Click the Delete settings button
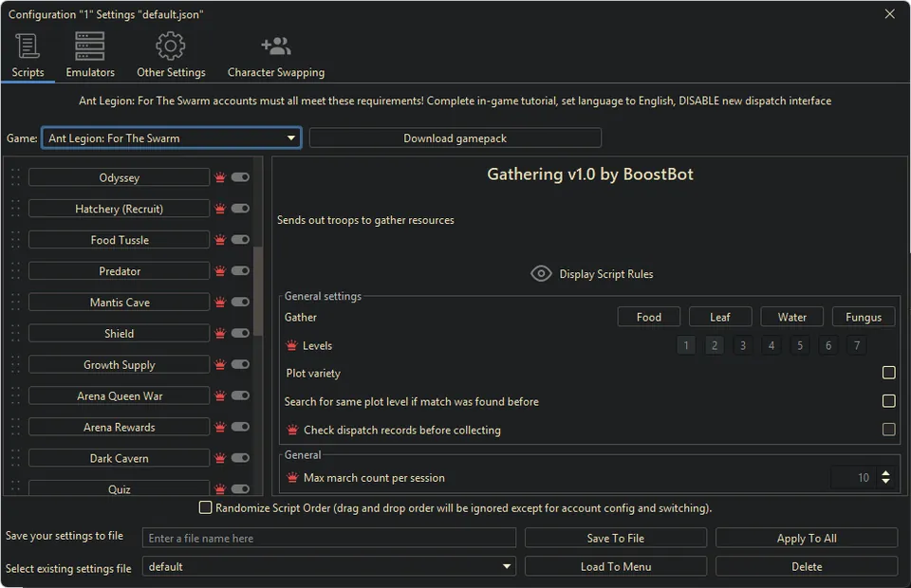The width and height of the screenshot is (911, 588). [807, 566]
